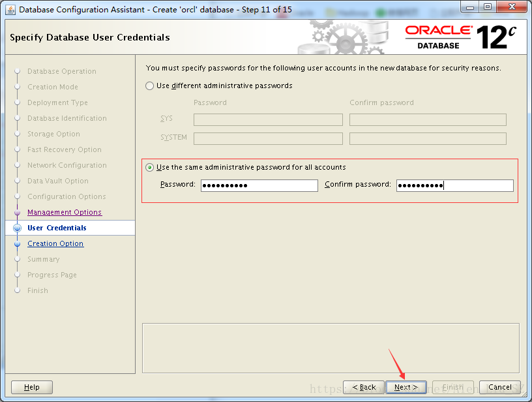Open Management Options step link
This screenshot has width=532, height=402.
tap(65, 212)
